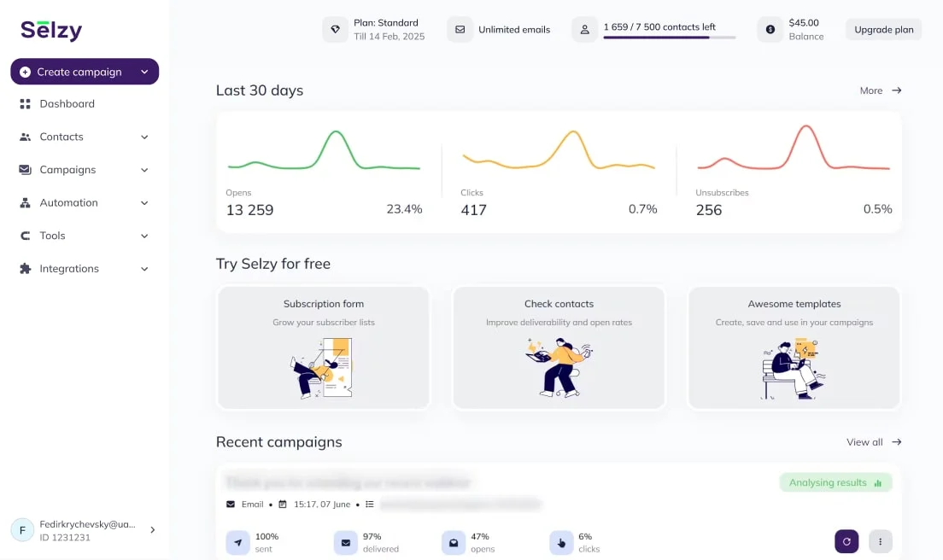Click the $45.00 Balance coin icon
Image resolution: width=943 pixels, height=560 pixels.
[769, 28]
